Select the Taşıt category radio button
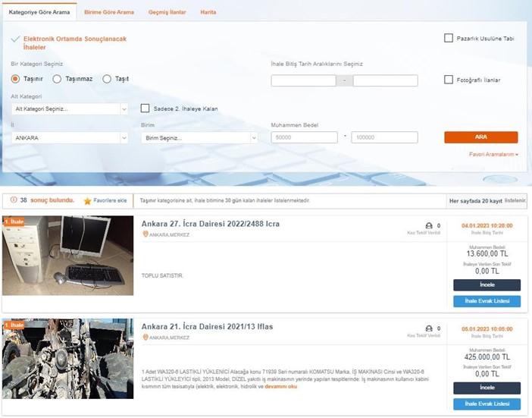This screenshot has width=532, height=418. (x=107, y=79)
